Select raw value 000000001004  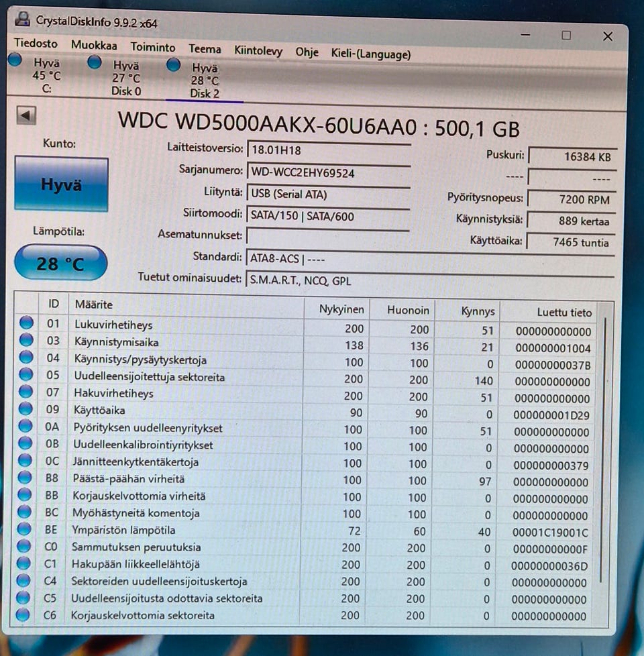click(x=553, y=348)
